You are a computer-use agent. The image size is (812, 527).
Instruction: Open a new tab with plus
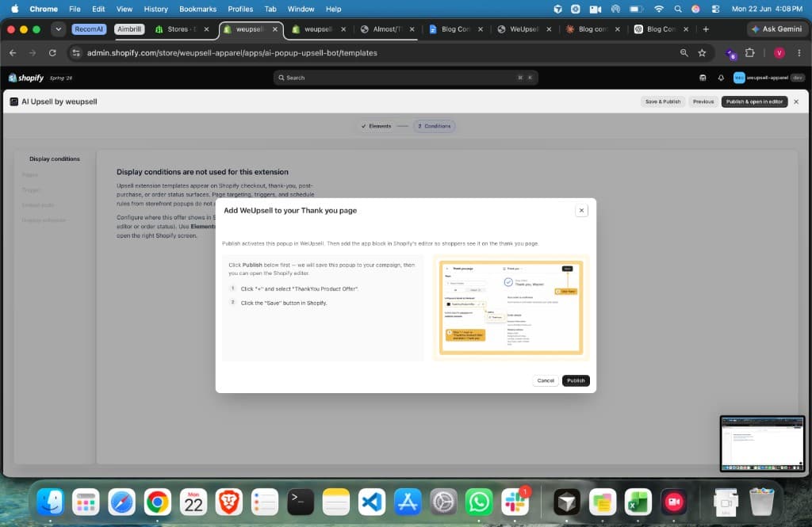pyautogui.click(x=705, y=29)
